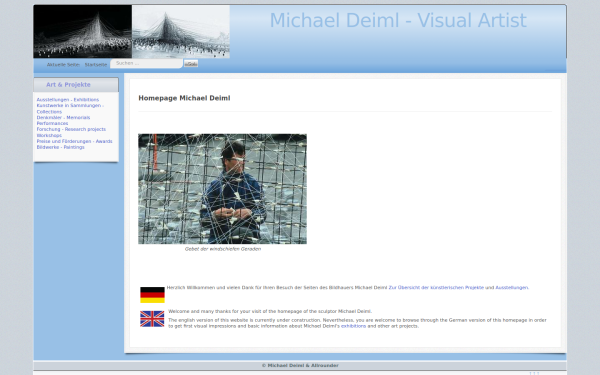The width and height of the screenshot is (600, 375).
Task: Click the English welcome sentence text
Action: pos(270,311)
